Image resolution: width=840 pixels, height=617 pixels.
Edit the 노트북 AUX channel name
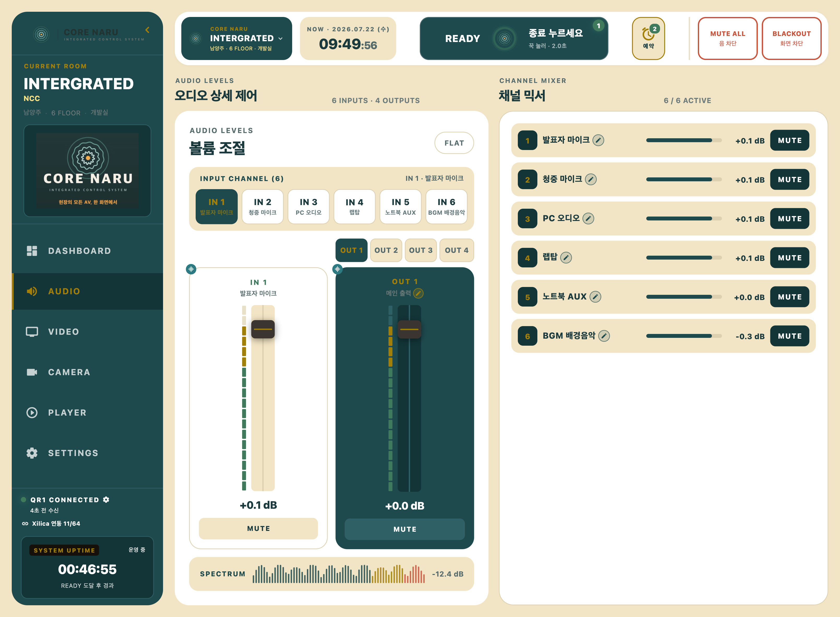(595, 297)
